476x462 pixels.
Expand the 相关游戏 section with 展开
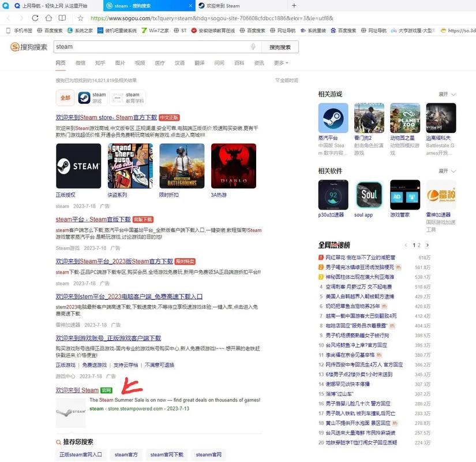click(x=447, y=94)
